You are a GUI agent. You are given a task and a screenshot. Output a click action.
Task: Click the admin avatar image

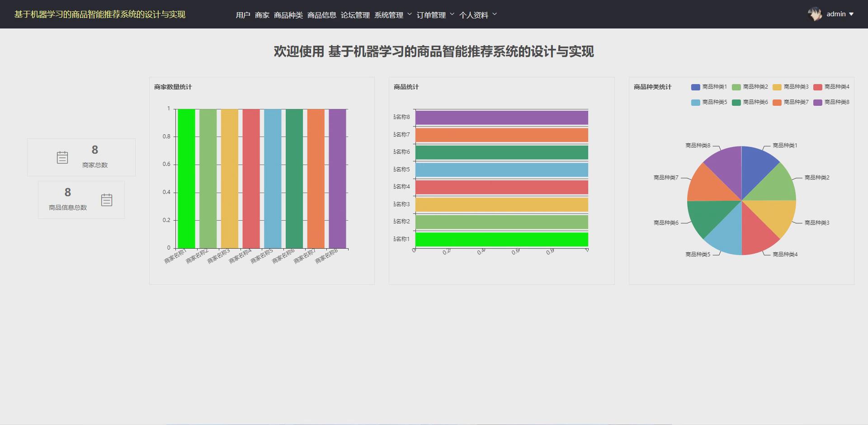click(x=815, y=14)
